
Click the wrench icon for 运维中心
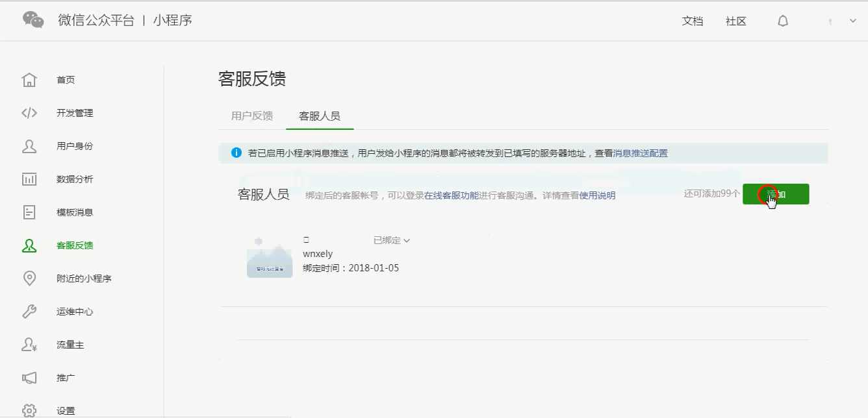click(29, 312)
